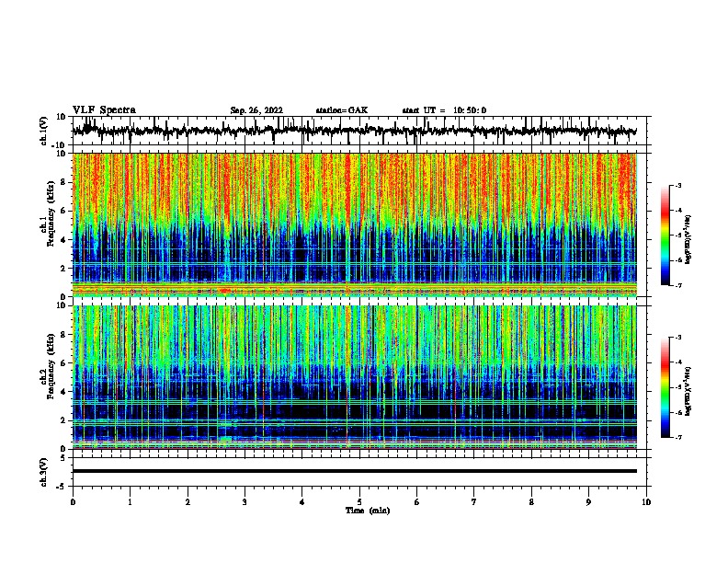The image size is (728, 563).
Task: Click the "-5" tick of the ch.3(V) axis
Action: [x=62, y=487]
